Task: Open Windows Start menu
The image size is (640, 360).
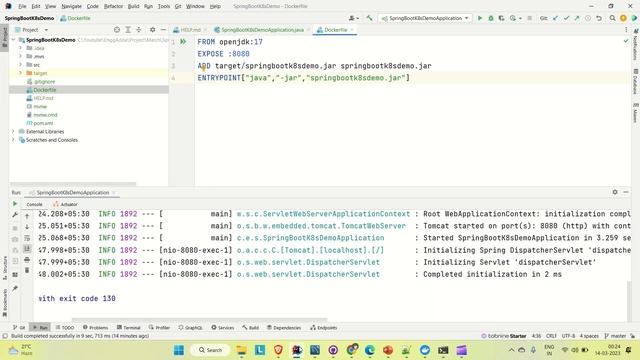Action: 179,350
